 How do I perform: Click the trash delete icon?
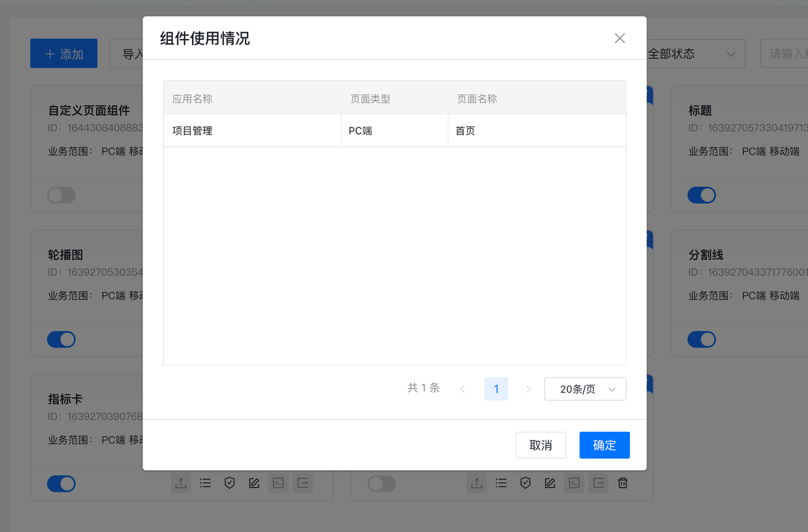pyautogui.click(x=622, y=483)
